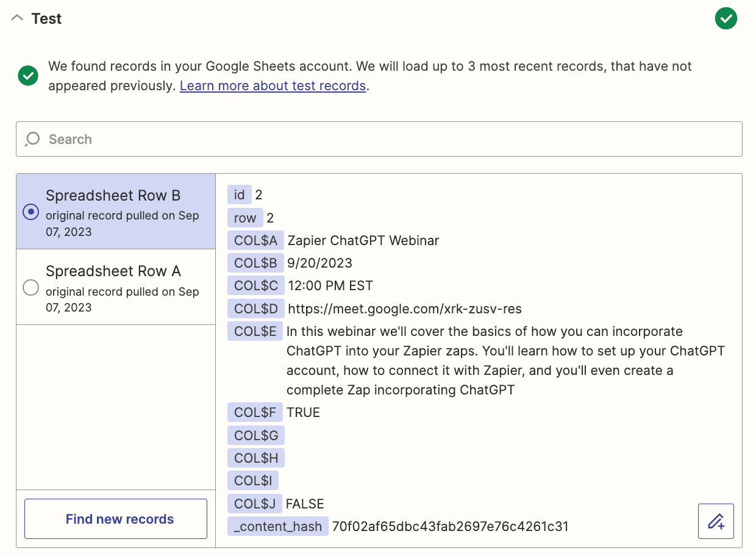
Task: Click the edit record pencil icon
Action: (x=716, y=521)
